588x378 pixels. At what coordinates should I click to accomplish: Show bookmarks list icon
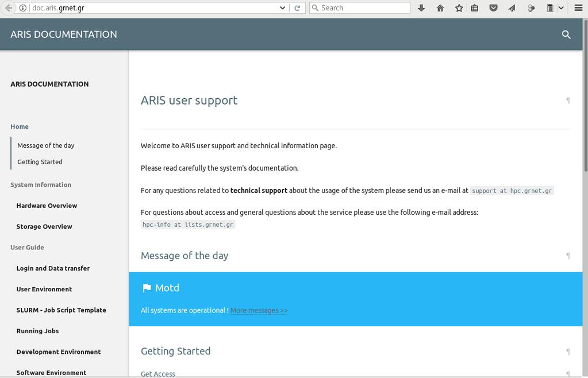tap(475, 8)
